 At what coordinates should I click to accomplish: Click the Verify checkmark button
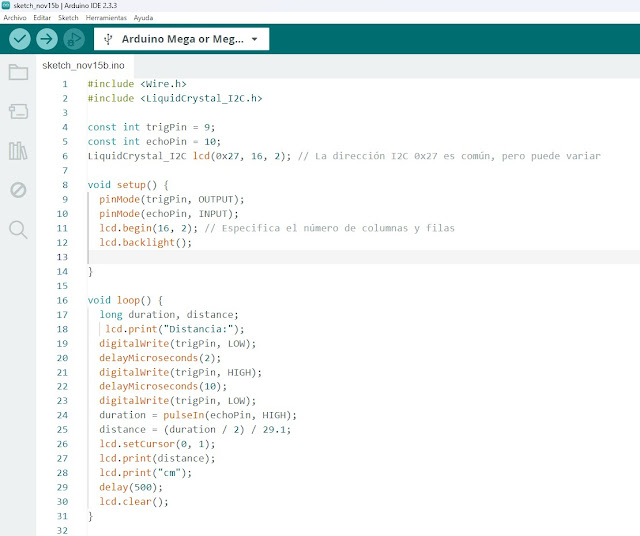20,39
